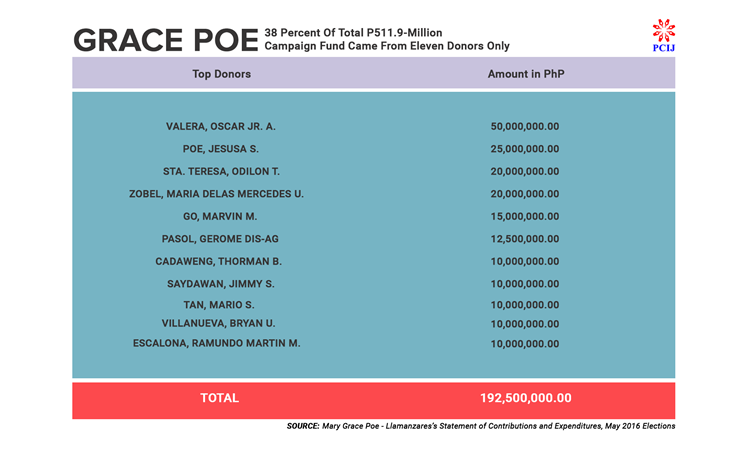
Task: Click Escalona, Ramundo Martin M. entry
Action: click(x=217, y=343)
